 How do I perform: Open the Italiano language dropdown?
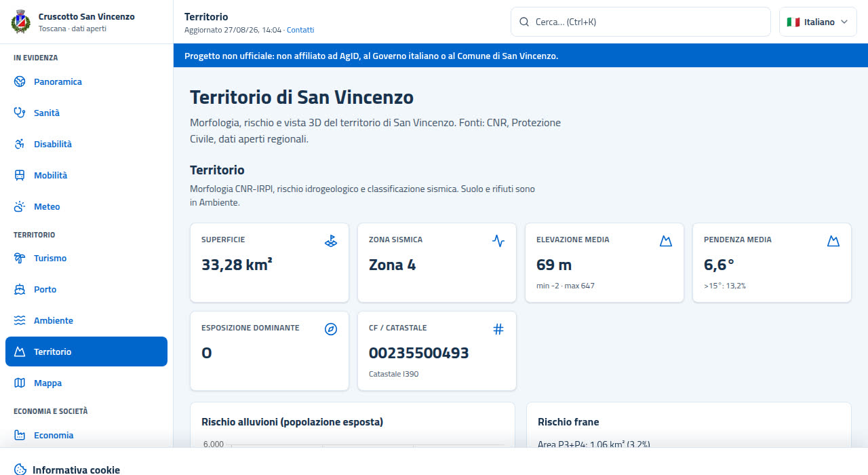(x=818, y=22)
